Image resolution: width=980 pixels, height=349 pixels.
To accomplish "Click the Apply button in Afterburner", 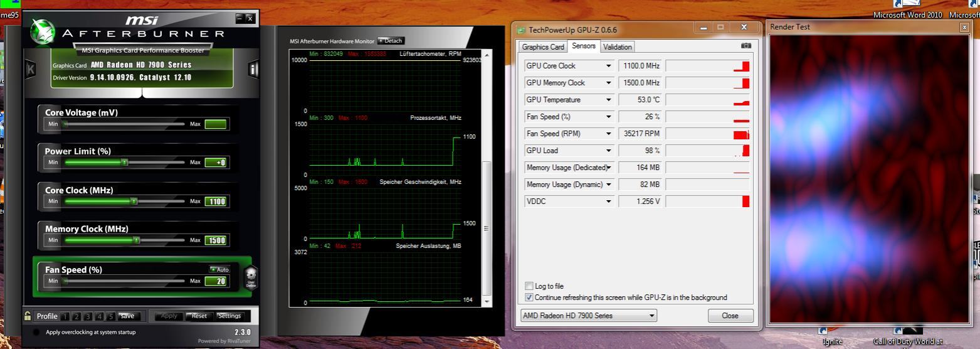I will (169, 316).
